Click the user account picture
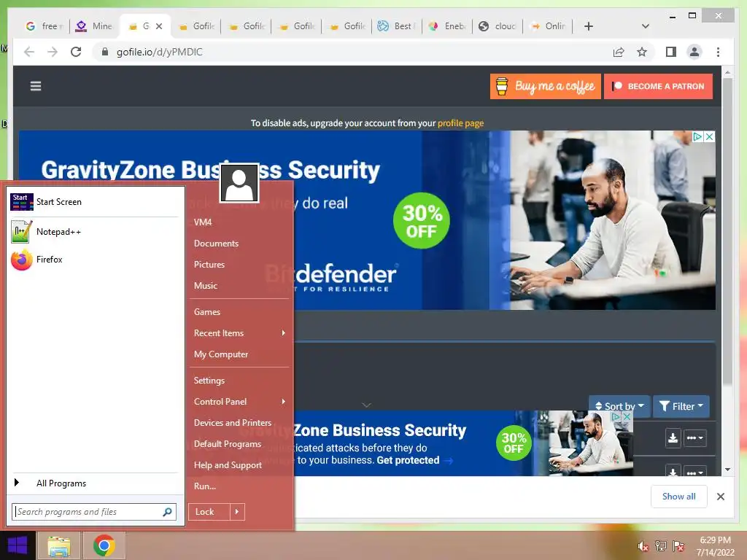The image size is (747, 560). (x=239, y=183)
